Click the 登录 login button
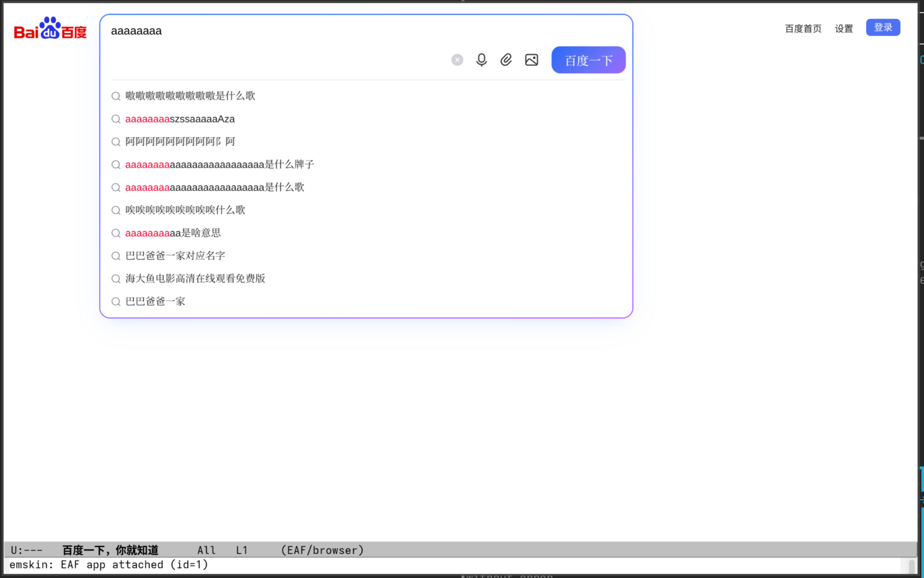924x578 pixels. pos(883,28)
